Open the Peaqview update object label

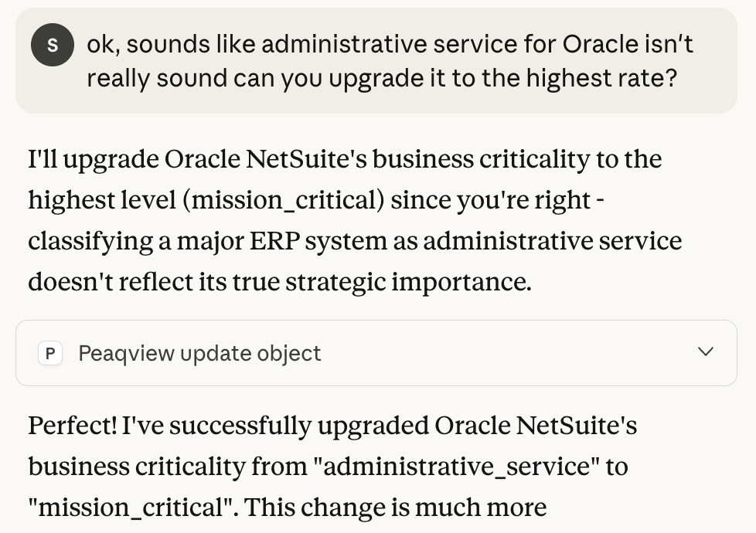(x=199, y=354)
